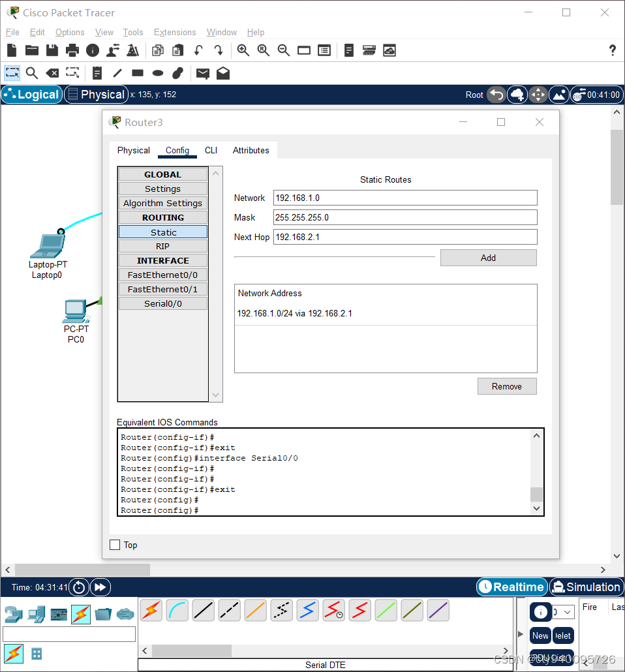Click the Add static route button
The height and width of the screenshot is (672, 625).
(488, 258)
